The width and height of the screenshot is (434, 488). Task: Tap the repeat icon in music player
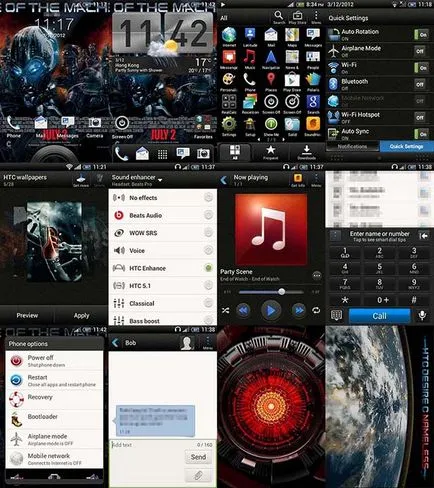[x=316, y=311]
